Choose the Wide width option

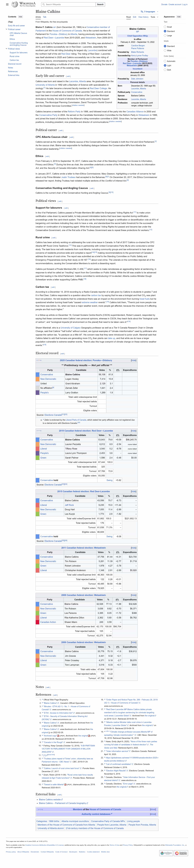coord(165,51)
